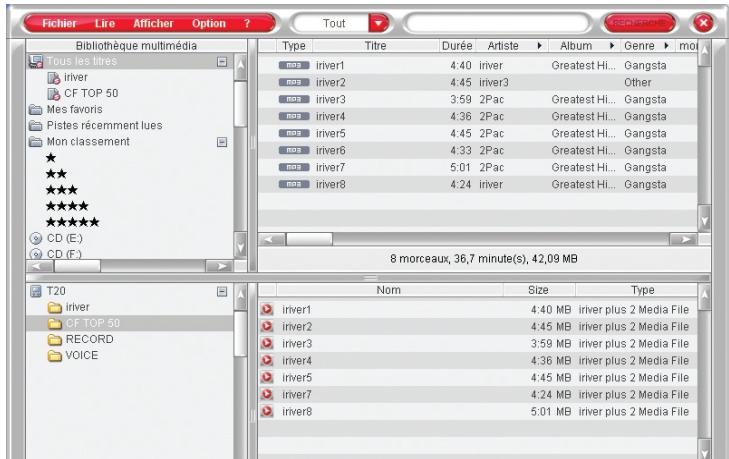Click the mp3 badge of iriver8
729x459 pixels.
click(x=294, y=184)
